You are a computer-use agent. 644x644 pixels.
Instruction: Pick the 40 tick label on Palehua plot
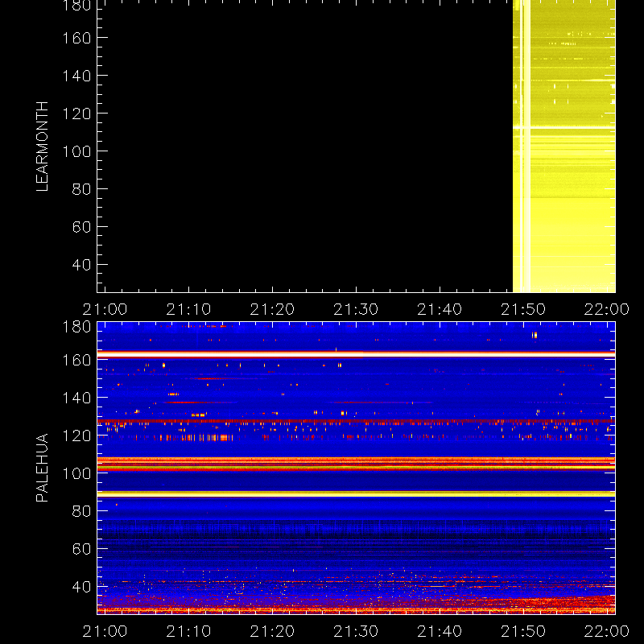[81, 587]
